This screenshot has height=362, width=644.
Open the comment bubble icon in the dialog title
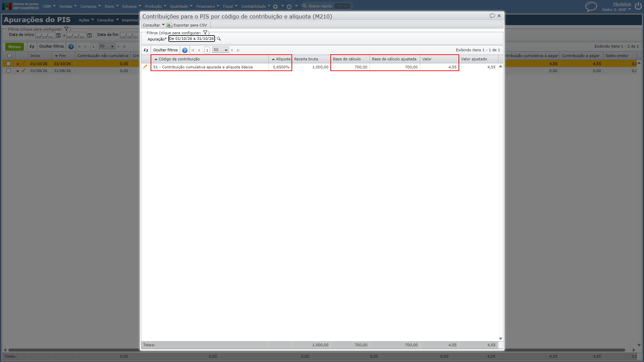click(492, 16)
